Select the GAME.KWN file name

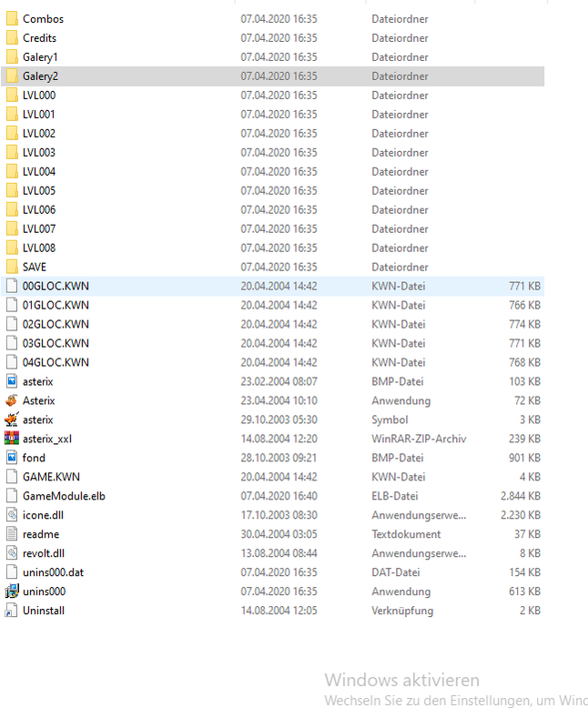[51, 477]
